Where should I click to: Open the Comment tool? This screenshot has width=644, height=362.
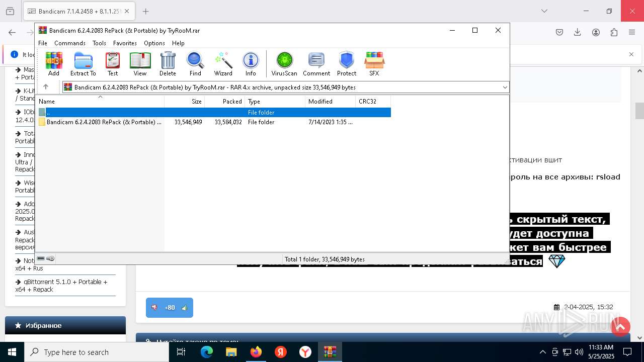[316, 64]
